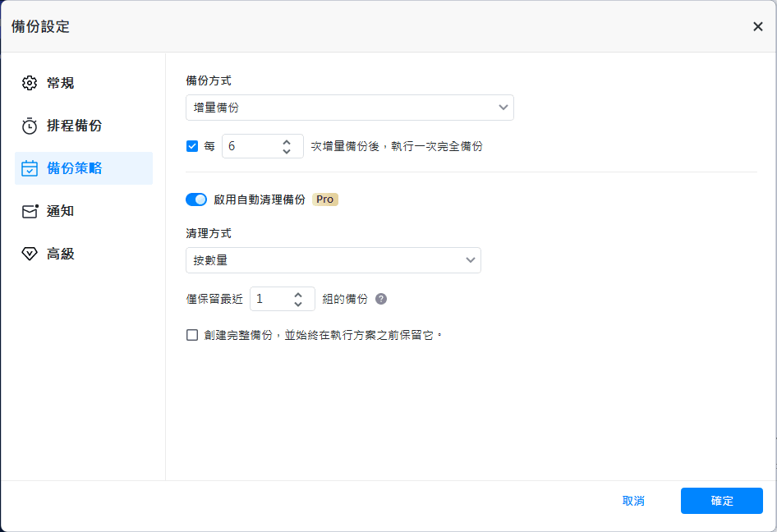
Task: Click the diamond icon for 高級
Action: [x=30, y=254]
